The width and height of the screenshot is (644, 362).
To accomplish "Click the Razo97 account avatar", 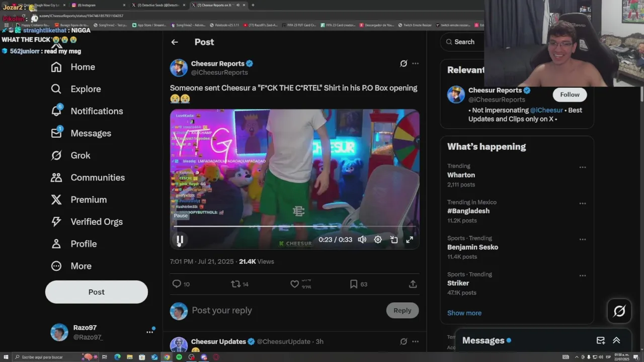I will point(59,332).
